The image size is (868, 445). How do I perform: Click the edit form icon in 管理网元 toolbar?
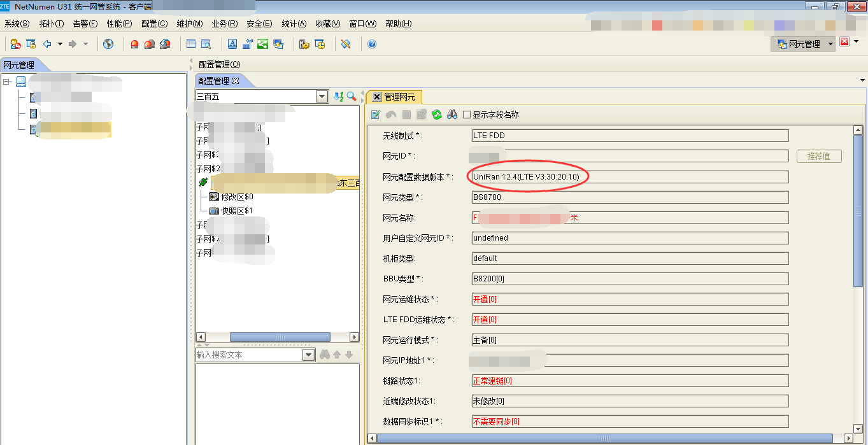[x=376, y=115]
